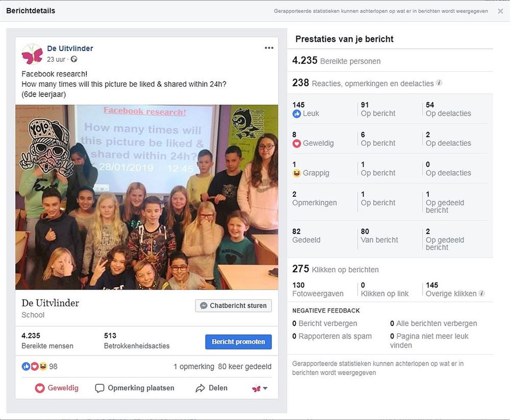This screenshot has width=510, height=420.
Task: Click the NEGATIEVE FEEDBACK heading
Action: pos(326,311)
